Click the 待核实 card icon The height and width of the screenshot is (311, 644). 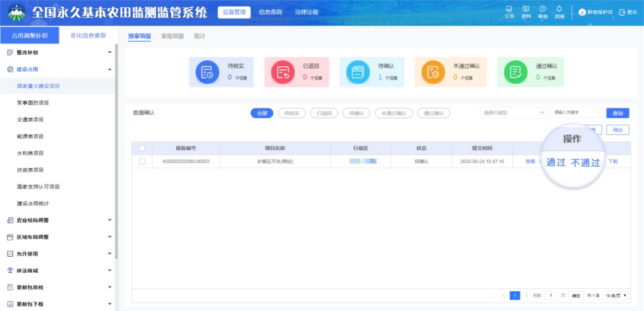pyautogui.click(x=207, y=72)
